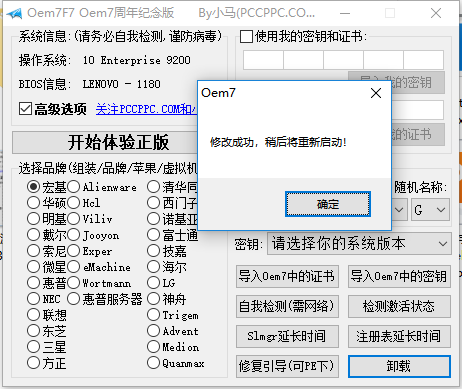Pick 神舟 brand radio button
Screen dimensions: 462x389
[x=153, y=299]
